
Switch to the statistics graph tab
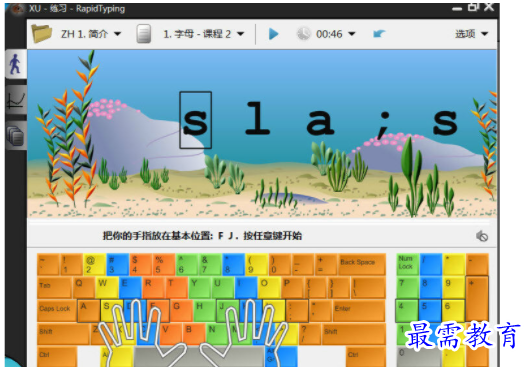click(16, 100)
